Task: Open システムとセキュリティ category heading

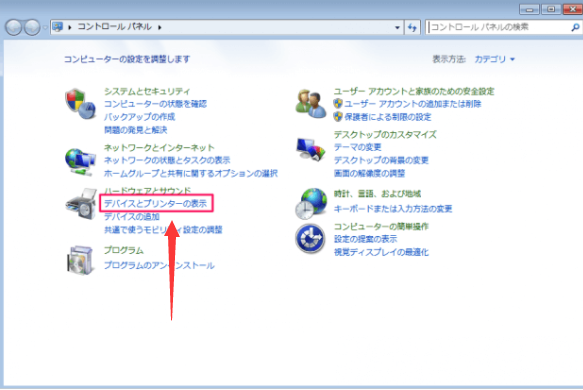Action: tap(147, 91)
